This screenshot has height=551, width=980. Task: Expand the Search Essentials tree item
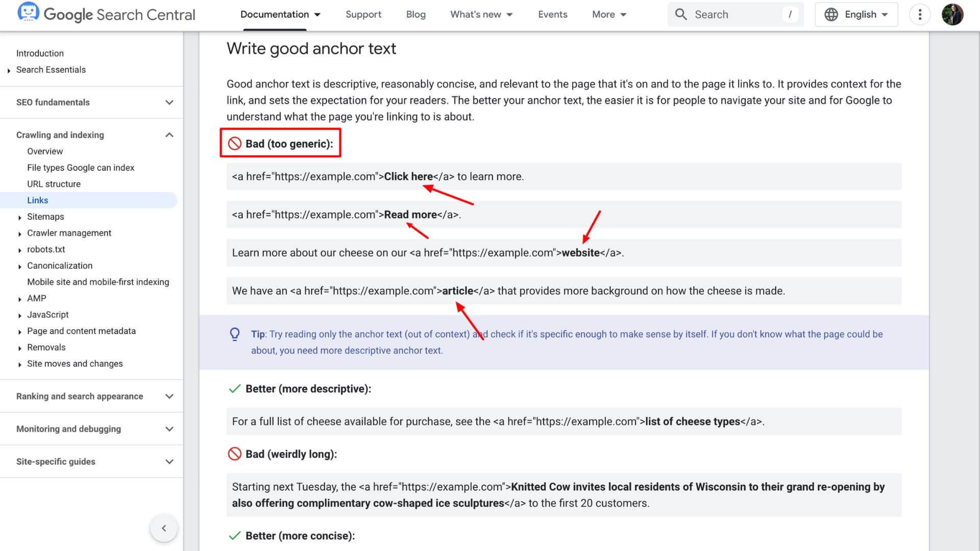point(9,70)
